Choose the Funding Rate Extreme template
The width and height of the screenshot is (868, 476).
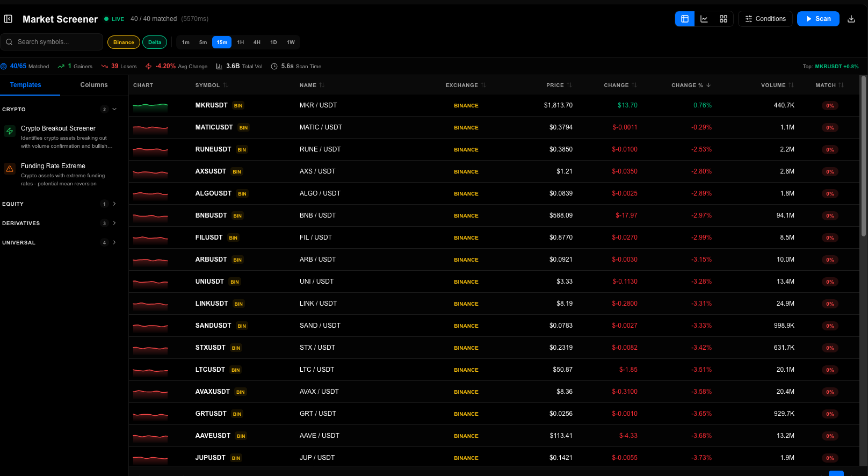coord(60,174)
